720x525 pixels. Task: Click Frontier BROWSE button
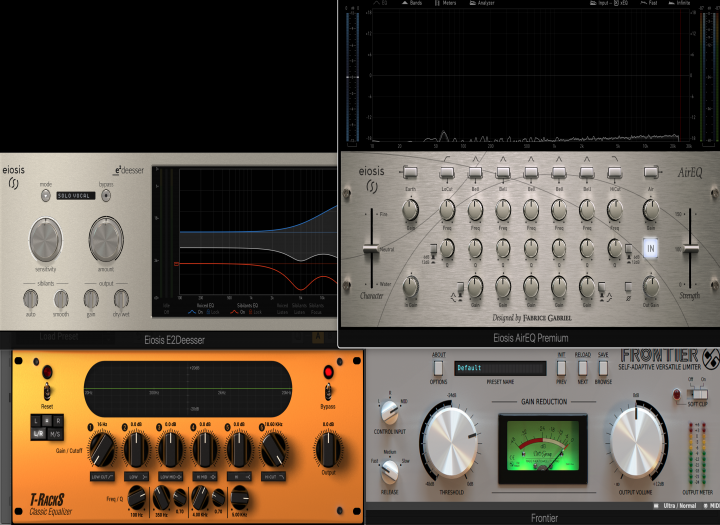pos(603,368)
